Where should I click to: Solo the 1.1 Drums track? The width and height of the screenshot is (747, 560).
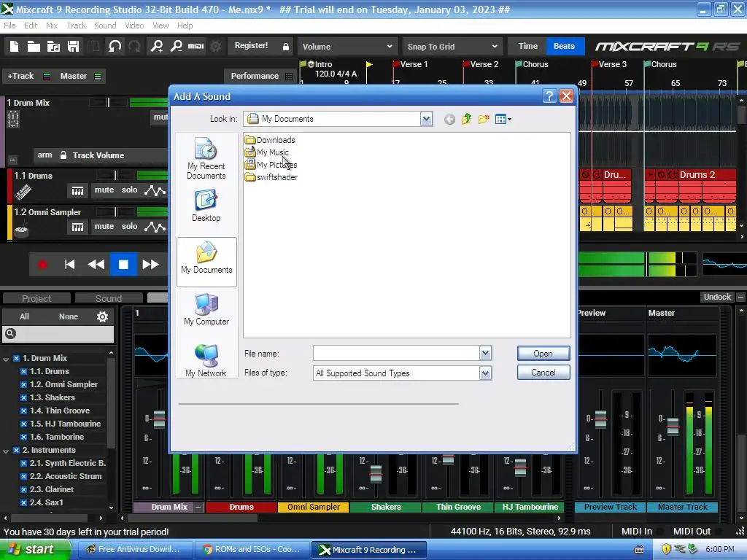129,190
